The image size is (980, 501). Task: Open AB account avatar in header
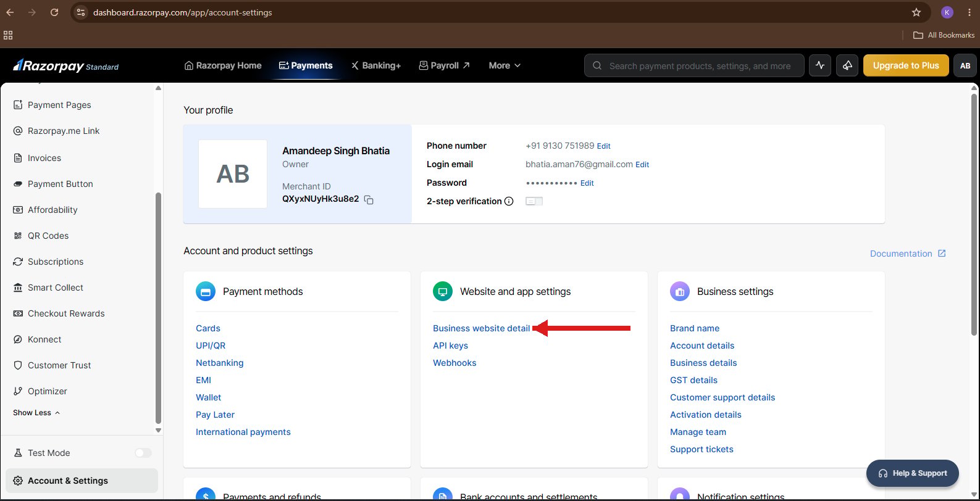[x=965, y=65]
